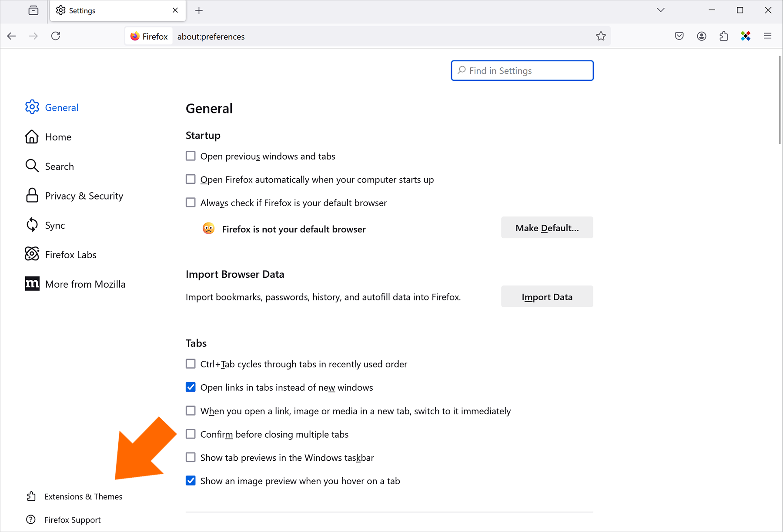Viewport: 783px width, 532px height.
Task: Bookmark this page with the star icon
Action: pos(601,36)
